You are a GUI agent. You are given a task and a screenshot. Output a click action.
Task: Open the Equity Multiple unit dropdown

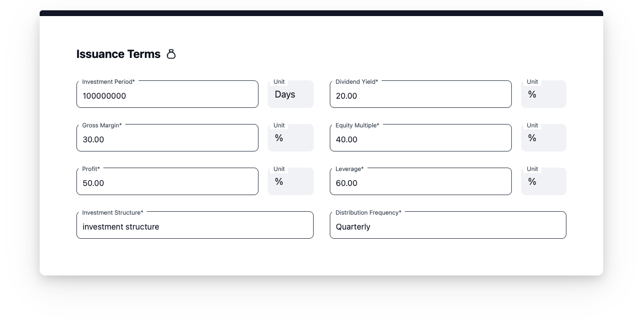(x=543, y=138)
